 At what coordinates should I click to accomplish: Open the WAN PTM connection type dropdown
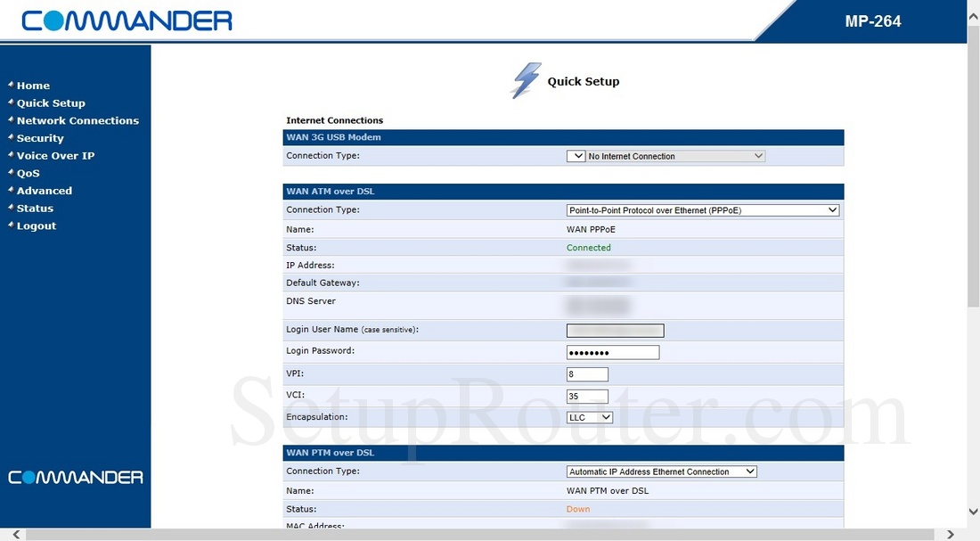point(661,471)
